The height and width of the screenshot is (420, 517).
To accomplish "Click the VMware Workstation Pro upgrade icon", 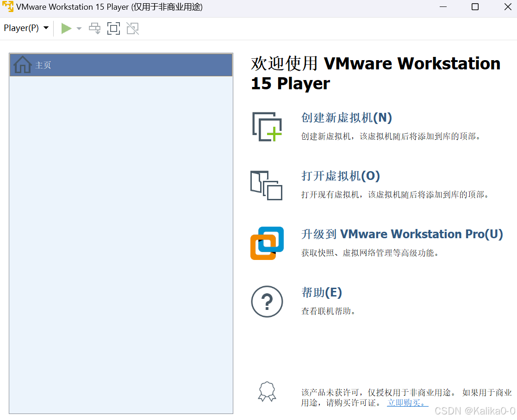I will pyautogui.click(x=267, y=243).
